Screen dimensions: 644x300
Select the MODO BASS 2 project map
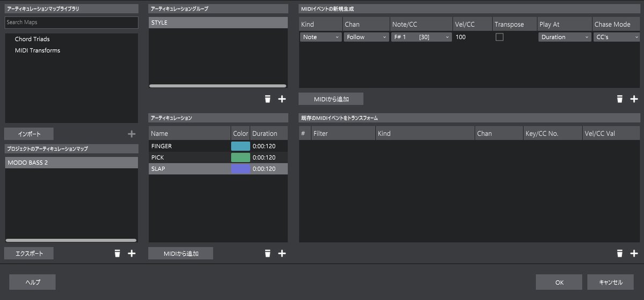(71, 163)
